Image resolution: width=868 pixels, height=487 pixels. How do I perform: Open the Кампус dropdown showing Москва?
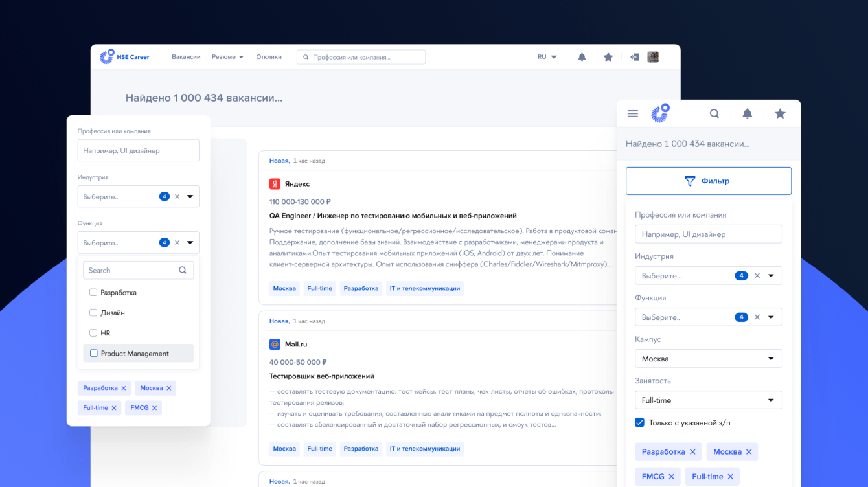tap(709, 359)
